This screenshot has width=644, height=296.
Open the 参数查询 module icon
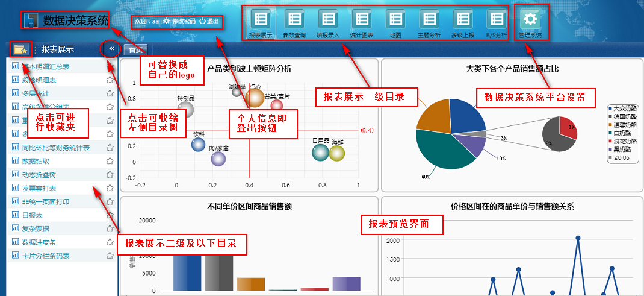294,19
